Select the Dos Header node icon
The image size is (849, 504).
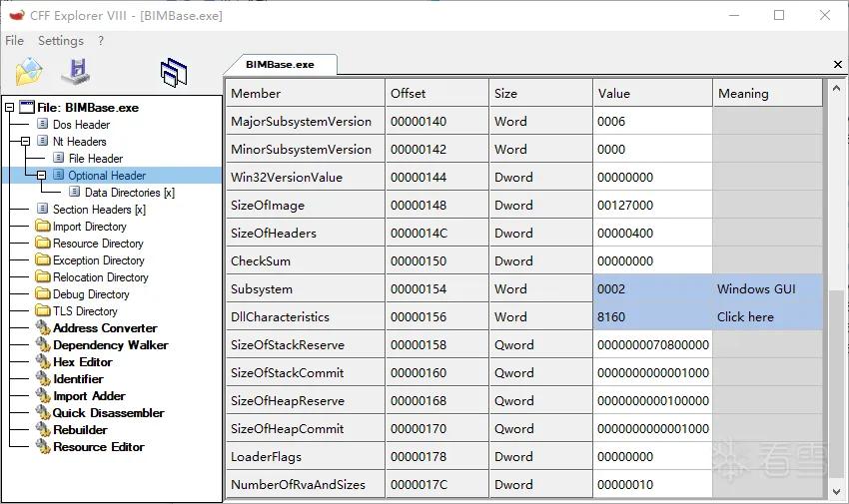tap(42, 124)
